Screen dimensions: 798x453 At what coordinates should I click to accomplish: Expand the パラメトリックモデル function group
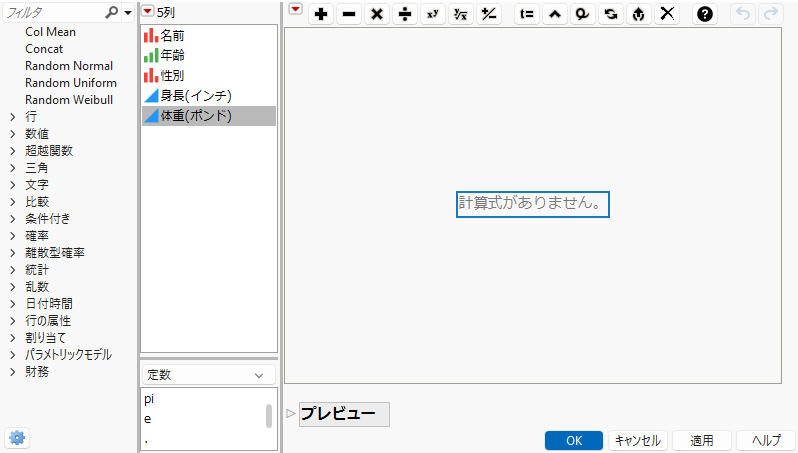point(13,355)
